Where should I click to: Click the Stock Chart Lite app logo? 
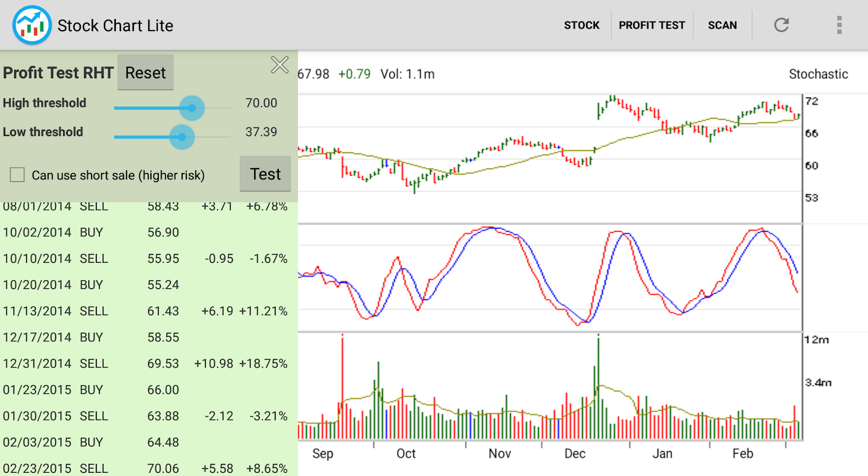click(32, 25)
